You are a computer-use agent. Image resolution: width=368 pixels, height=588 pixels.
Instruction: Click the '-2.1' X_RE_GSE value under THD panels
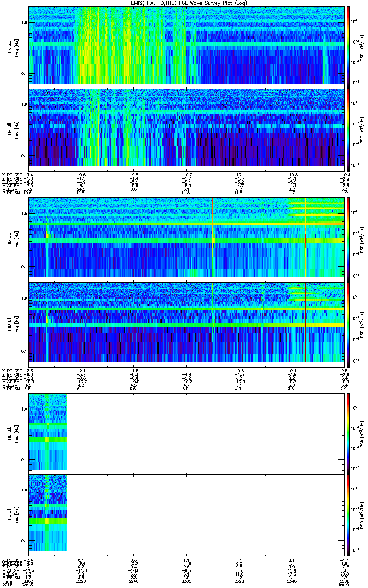point(81,370)
